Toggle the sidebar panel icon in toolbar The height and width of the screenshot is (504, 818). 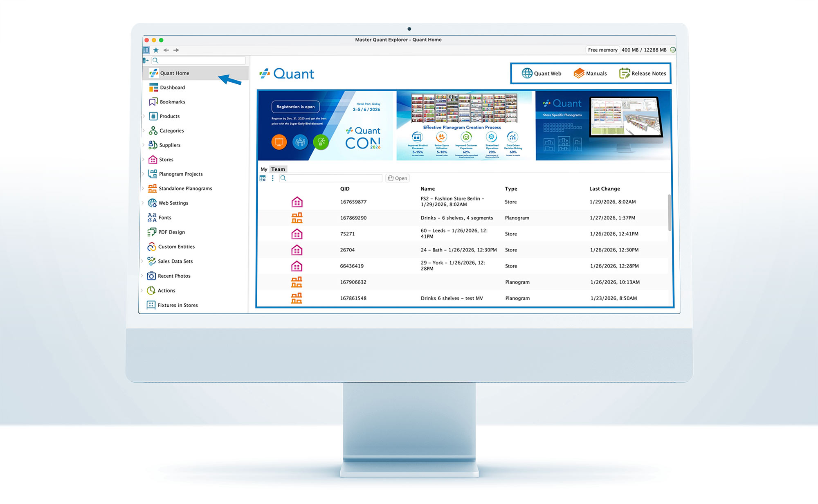tap(146, 50)
